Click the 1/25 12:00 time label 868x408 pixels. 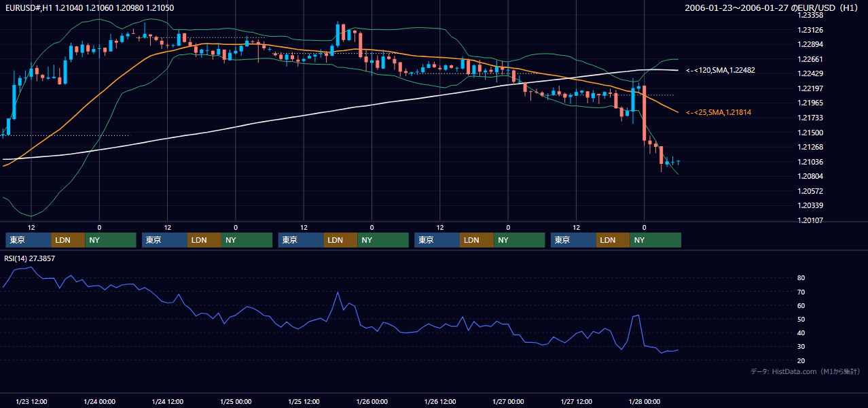pos(304,402)
